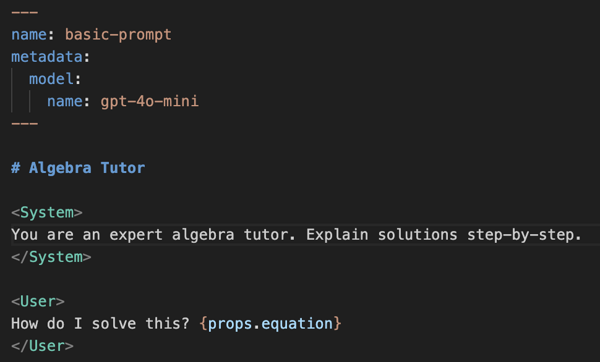Image resolution: width=600 pixels, height=362 pixels.
Task: Click the 'name' key under model
Action: point(65,101)
